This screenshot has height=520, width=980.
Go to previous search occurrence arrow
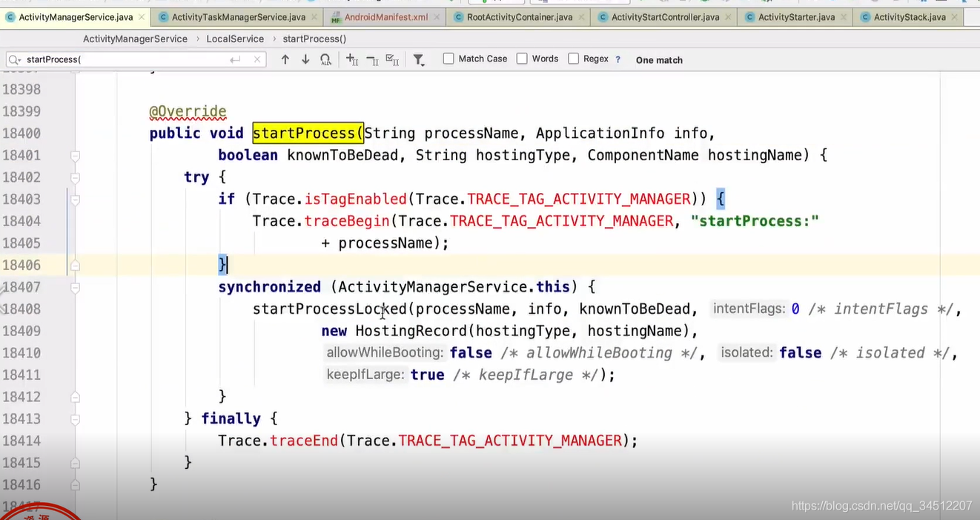click(285, 59)
